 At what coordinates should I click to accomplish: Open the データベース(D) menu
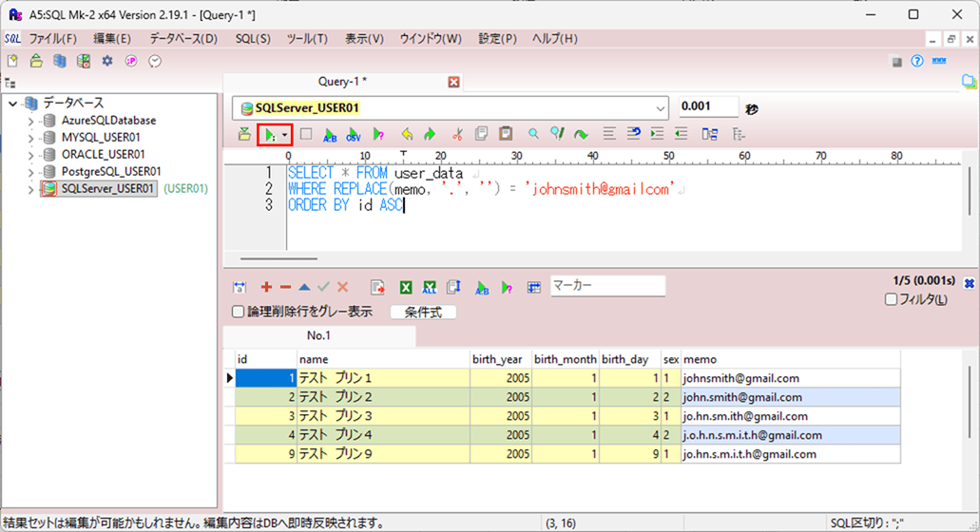[x=183, y=39]
